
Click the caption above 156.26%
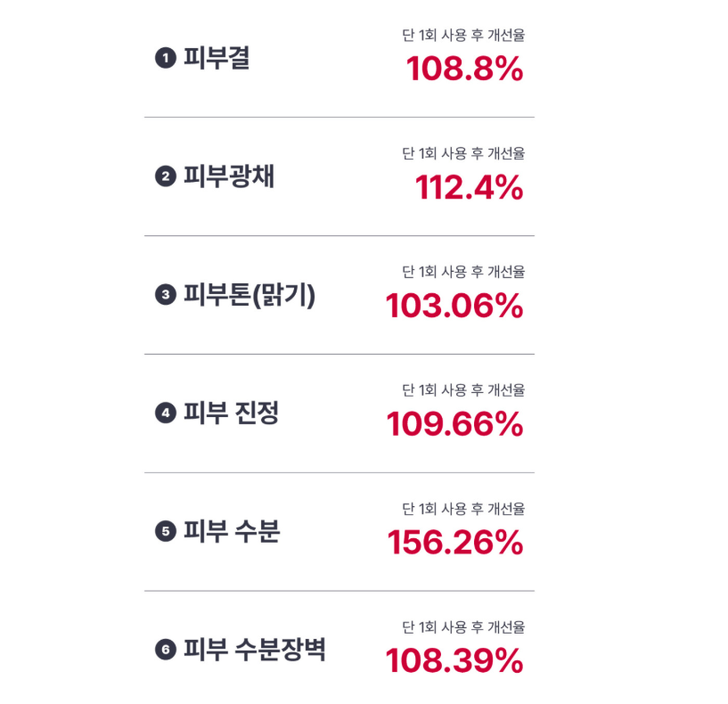tap(463, 509)
